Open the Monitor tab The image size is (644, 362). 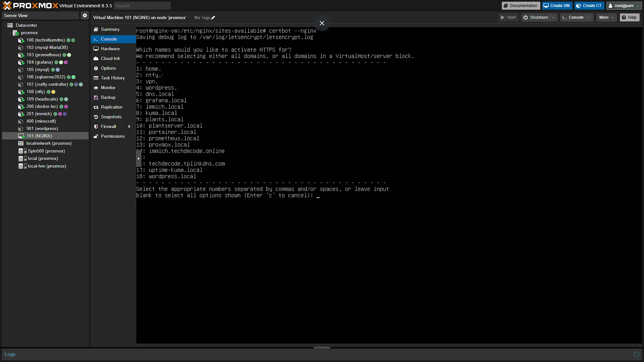(x=113, y=88)
